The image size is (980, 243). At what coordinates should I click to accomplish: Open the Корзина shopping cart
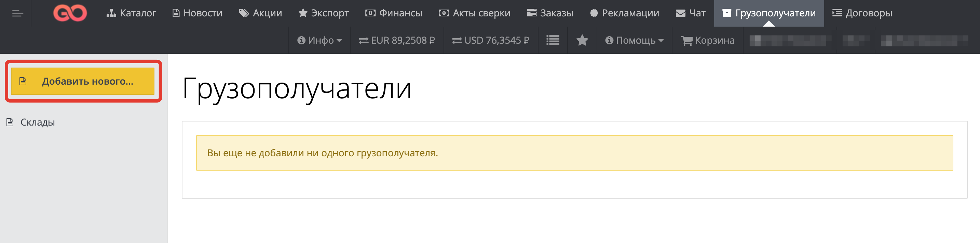tap(708, 40)
